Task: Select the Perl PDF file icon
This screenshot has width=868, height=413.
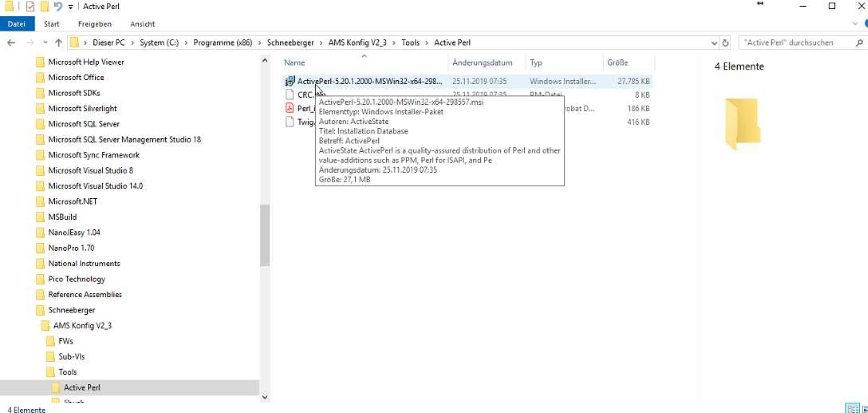Action: (x=290, y=108)
